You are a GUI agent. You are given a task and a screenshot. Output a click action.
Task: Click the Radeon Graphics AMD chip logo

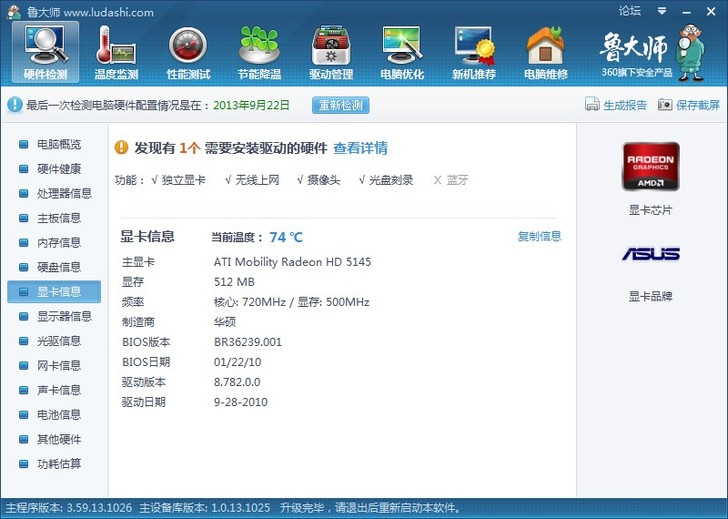[650, 167]
